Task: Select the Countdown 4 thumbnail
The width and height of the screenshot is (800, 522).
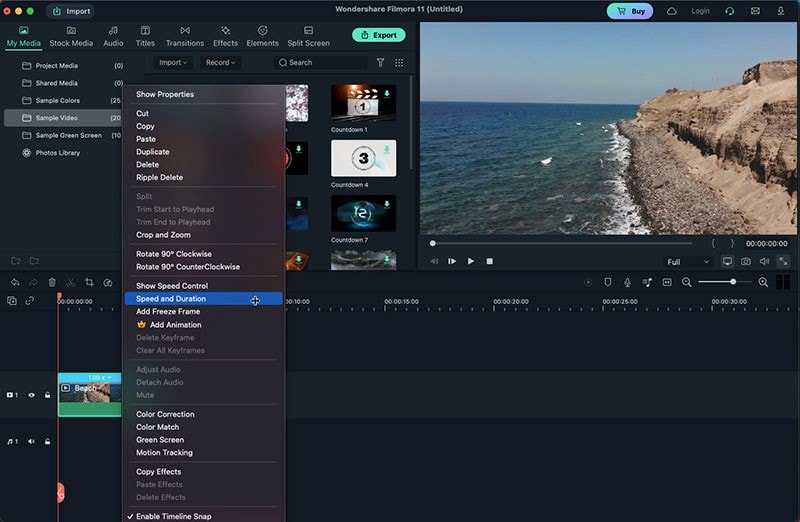Action: point(363,158)
